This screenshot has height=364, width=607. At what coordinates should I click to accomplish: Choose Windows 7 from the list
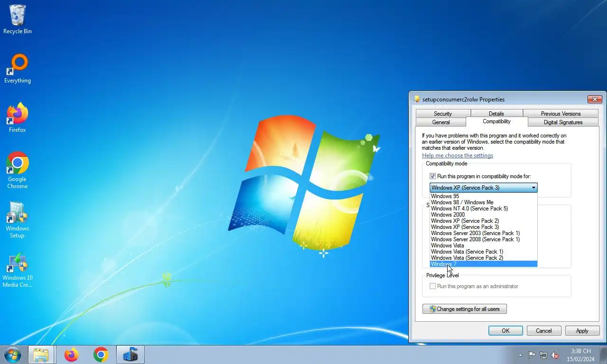click(x=483, y=264)
